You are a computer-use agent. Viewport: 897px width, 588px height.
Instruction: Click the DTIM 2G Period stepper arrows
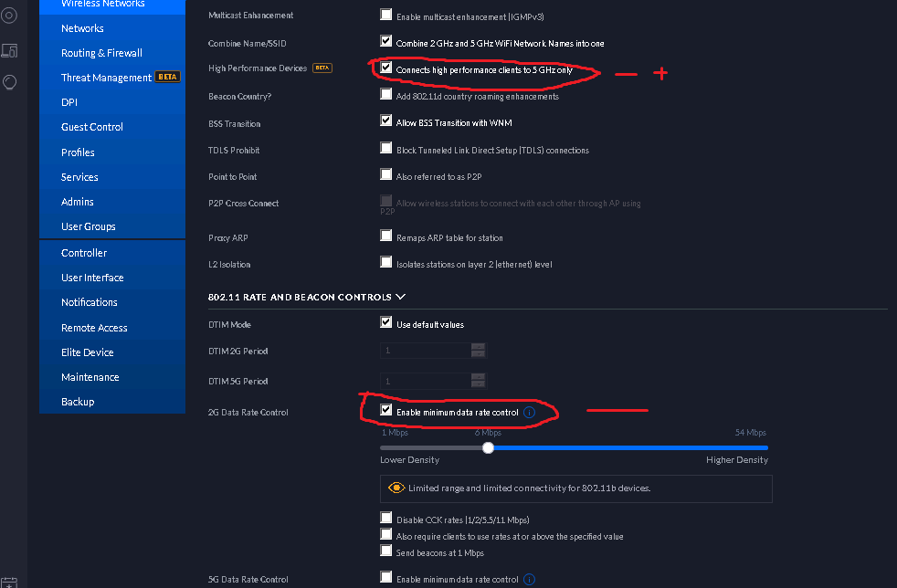[x=479, y=350]
